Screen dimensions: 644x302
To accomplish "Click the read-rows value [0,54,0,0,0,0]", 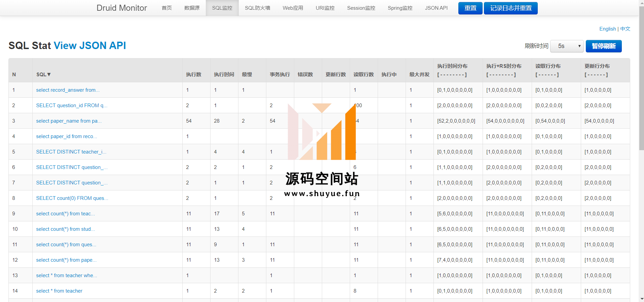I will point(550,121).
